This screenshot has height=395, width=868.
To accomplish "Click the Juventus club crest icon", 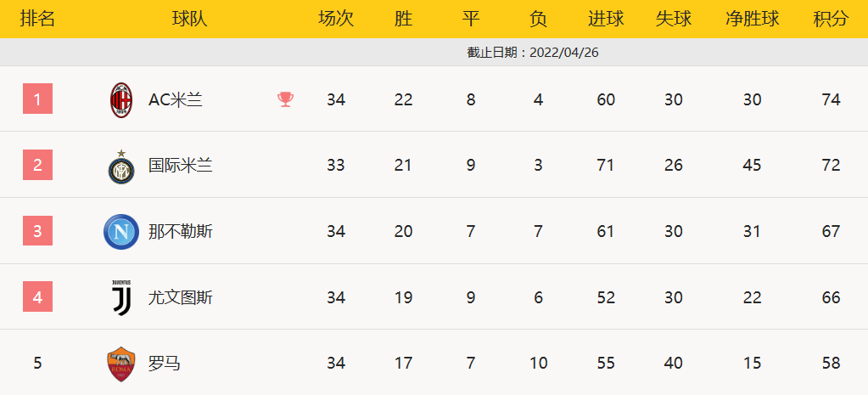I will point(121,297).
